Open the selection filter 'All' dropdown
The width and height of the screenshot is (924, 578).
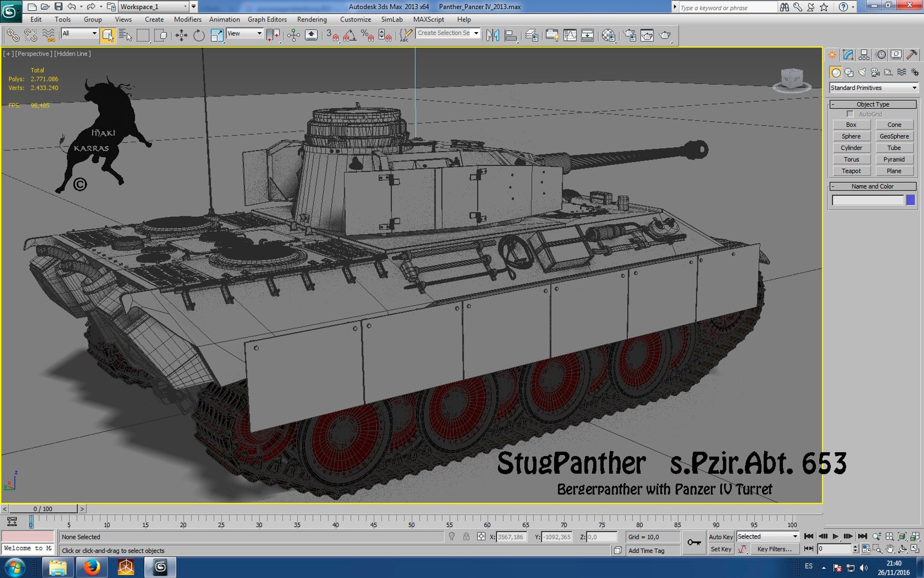pos(79,33)
